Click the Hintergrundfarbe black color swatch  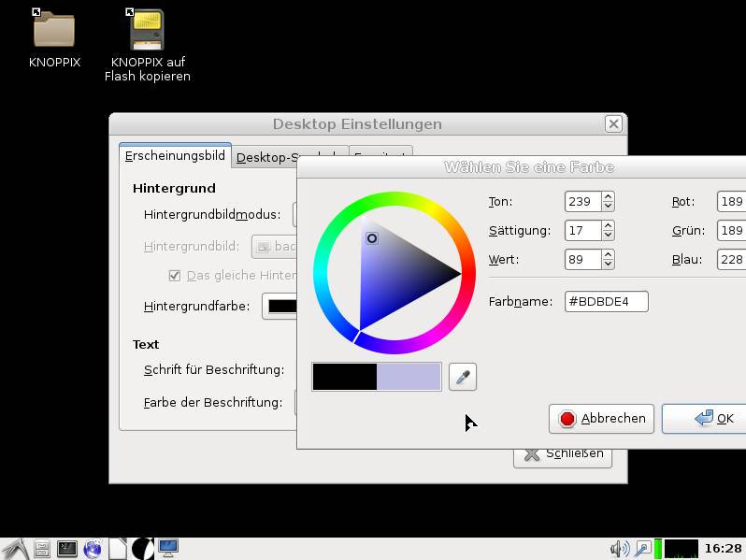coord(280,306)
